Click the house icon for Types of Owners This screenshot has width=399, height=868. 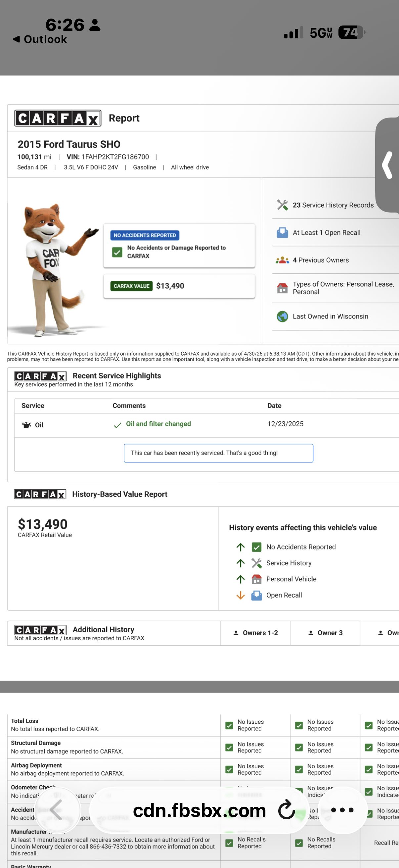tap(282, 288)
